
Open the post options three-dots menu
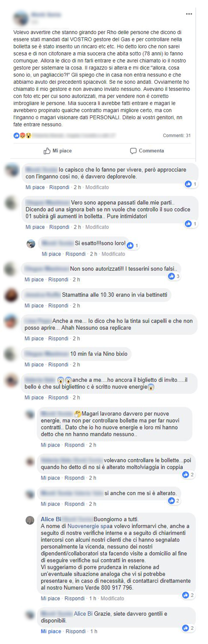coord(189,14)
